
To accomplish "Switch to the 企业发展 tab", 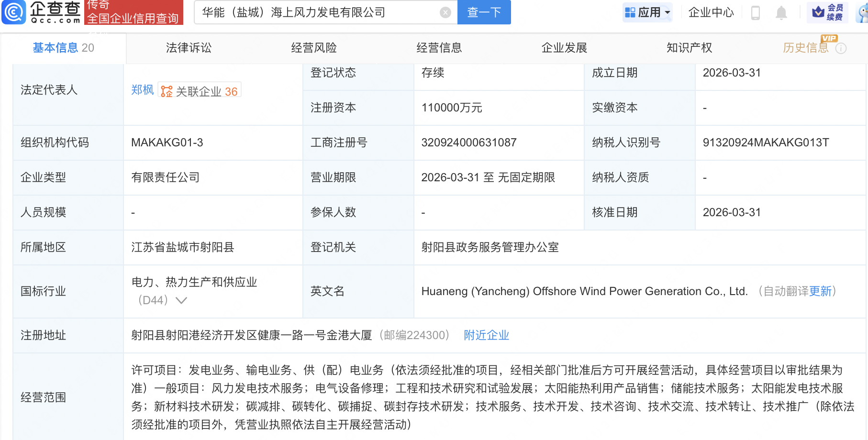I will pos(564,48).
